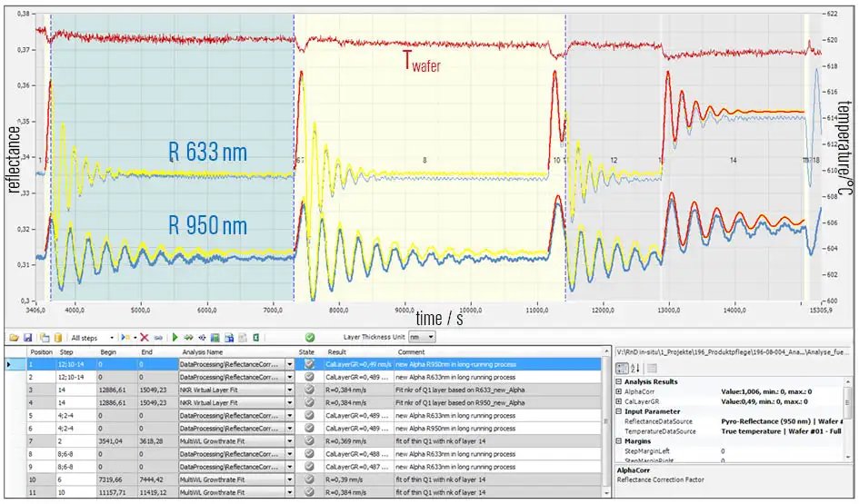Open Analysis Name dropdown for row 3
859x504 pixels.
pyautogui.click(x=290, y=390)
